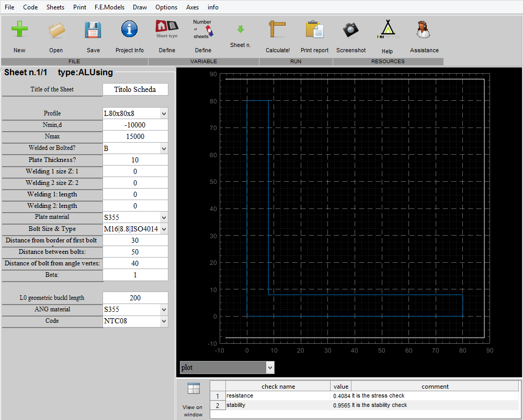
Task: Open Help tent icon
Action: (388, 29)
